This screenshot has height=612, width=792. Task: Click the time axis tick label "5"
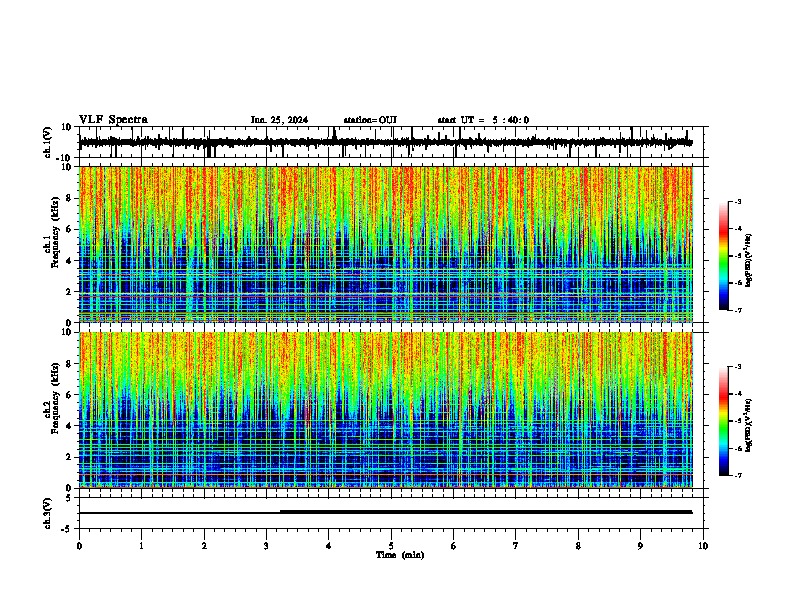[391, 546]
